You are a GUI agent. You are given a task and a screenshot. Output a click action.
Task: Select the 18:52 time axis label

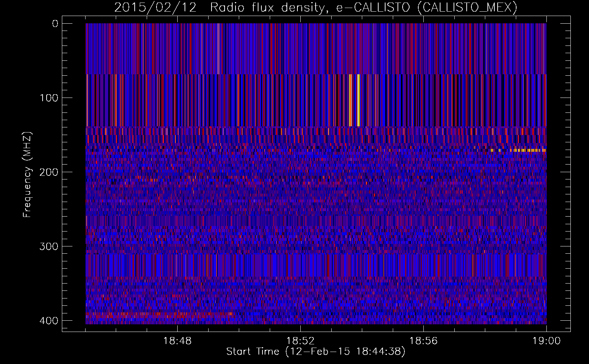300,341
